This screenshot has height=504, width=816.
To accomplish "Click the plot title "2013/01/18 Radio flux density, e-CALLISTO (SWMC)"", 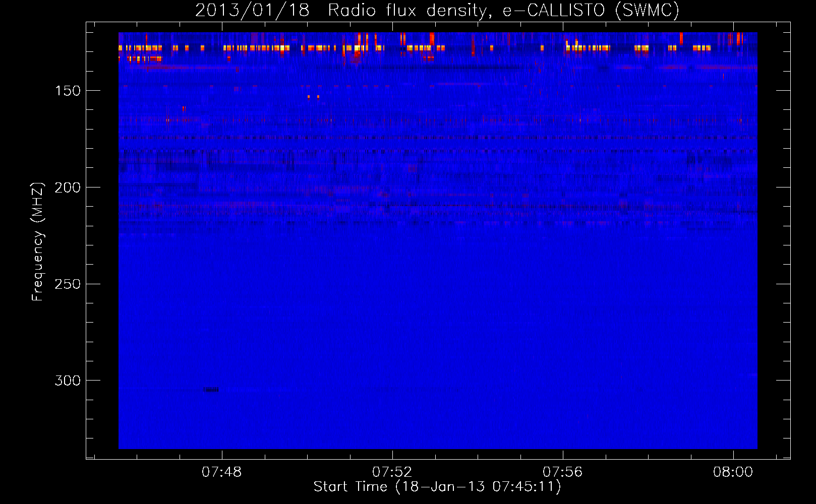I will click(437, 11).
